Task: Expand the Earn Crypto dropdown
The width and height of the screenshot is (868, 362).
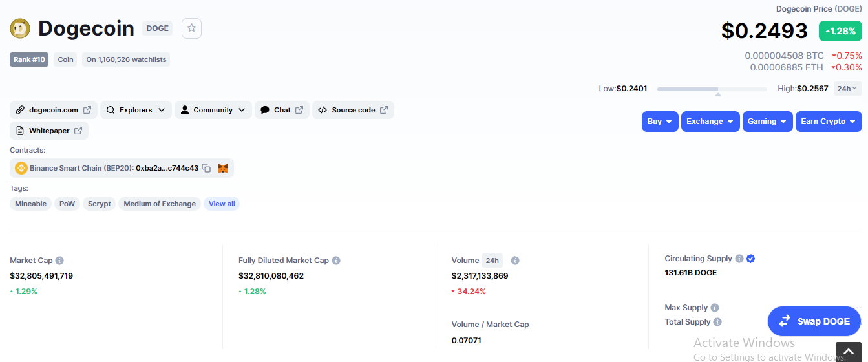Action: coord(829,122)
